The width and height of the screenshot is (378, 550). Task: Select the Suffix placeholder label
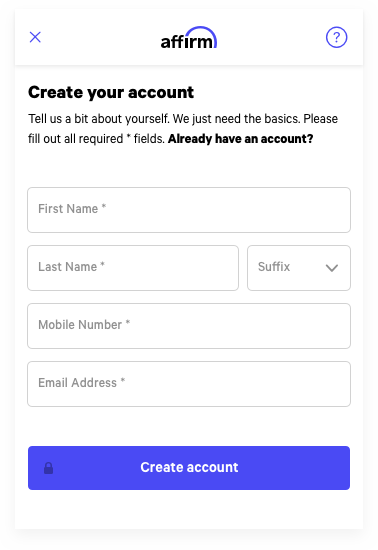coord(274,267)
